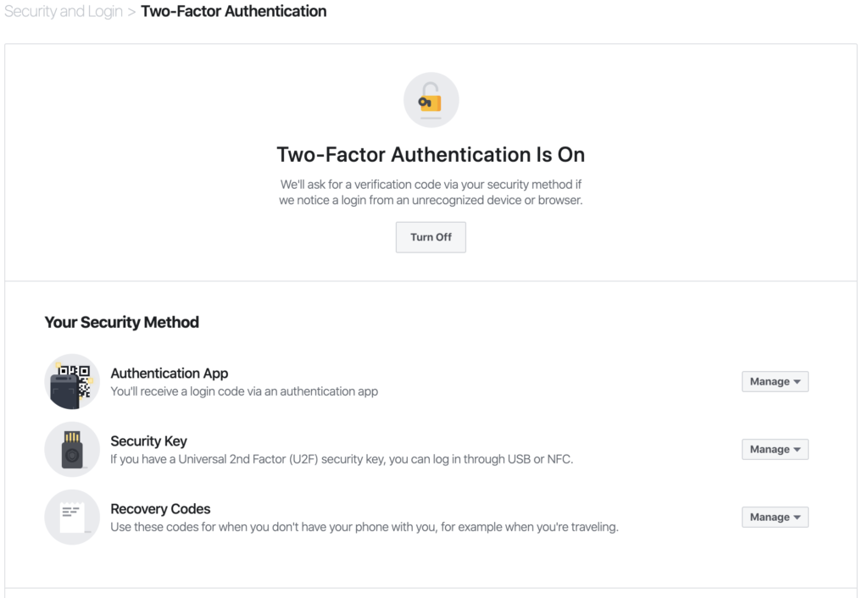Select the Two-Factor Authentication breadcrumb label
Image resolution: width=868 pixels, height=598 pixels.
click(234, 11)
